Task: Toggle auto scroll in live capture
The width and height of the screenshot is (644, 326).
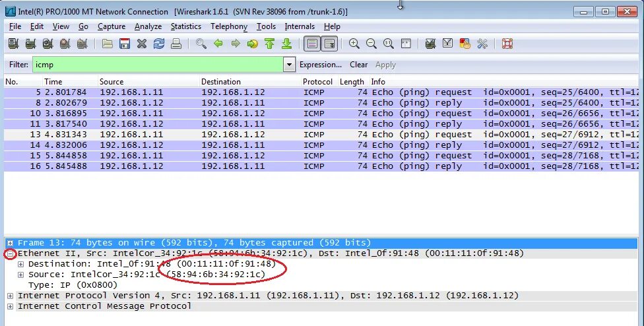Action: click(x=329, y=44)
